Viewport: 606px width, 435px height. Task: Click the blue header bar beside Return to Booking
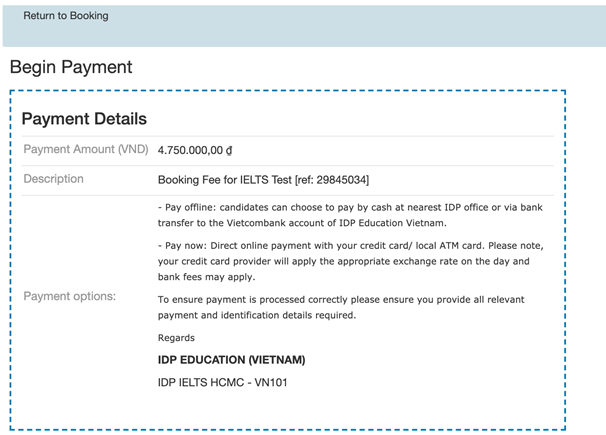(350, 24)
